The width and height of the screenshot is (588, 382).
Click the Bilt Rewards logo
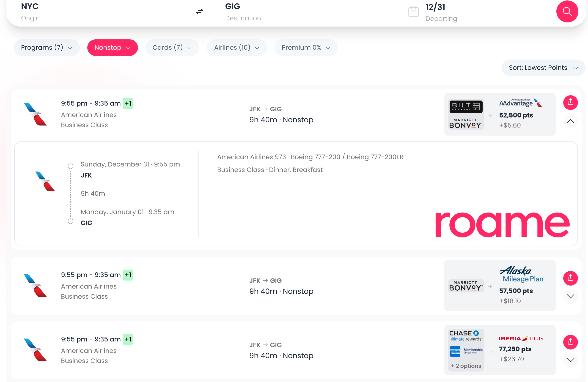click(466, 106)
